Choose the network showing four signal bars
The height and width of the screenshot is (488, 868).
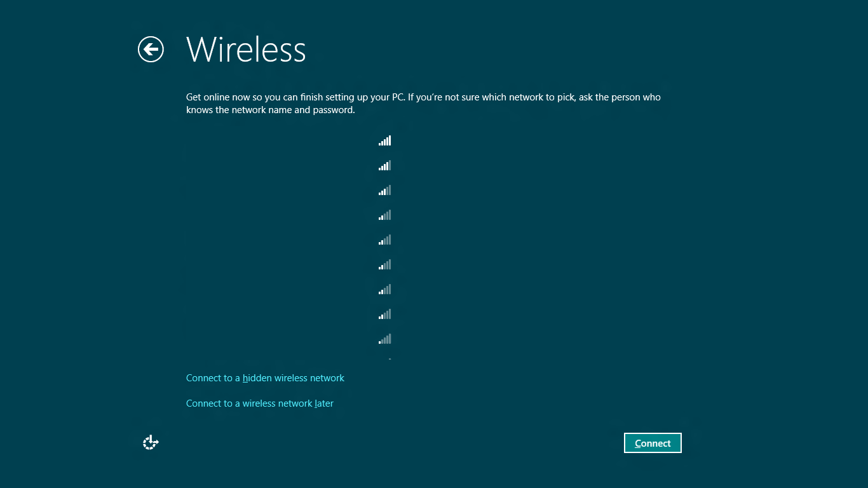[x=384, y=166]
